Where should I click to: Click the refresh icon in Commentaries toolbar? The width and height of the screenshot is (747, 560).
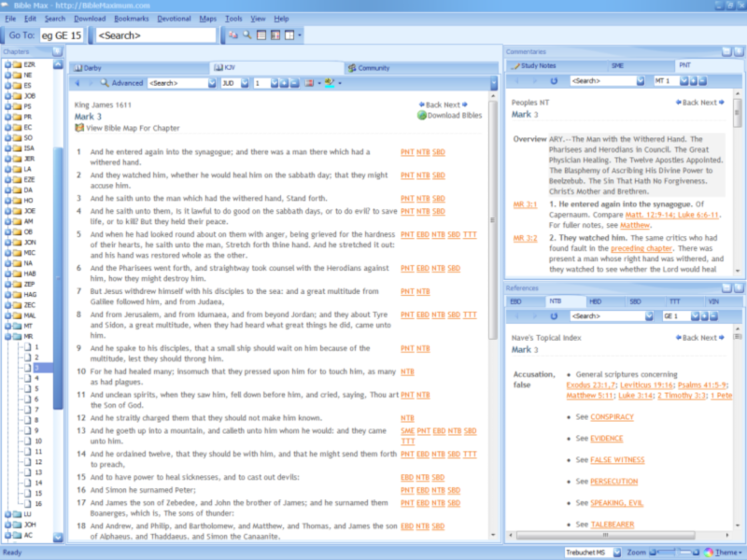pyautogui.click(x=553, y=81)
